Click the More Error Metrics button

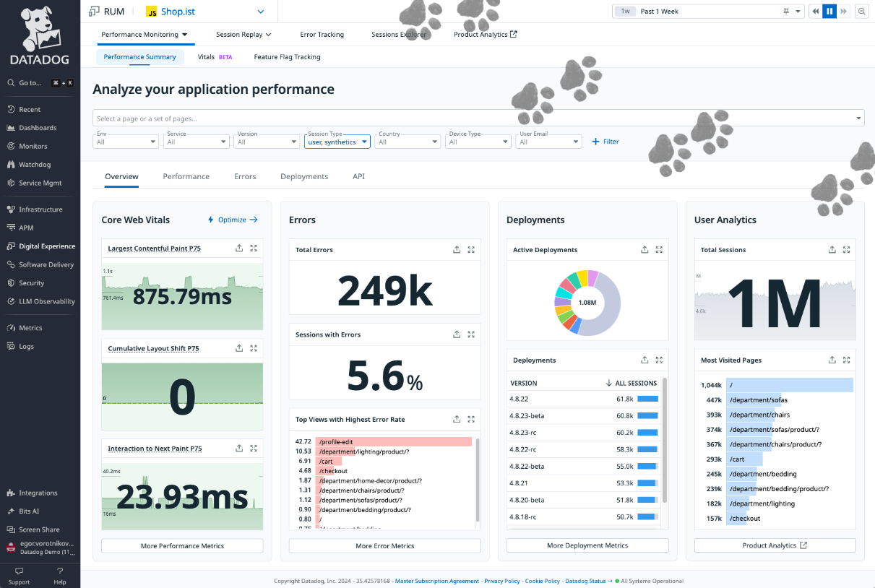tap(384, 545)
